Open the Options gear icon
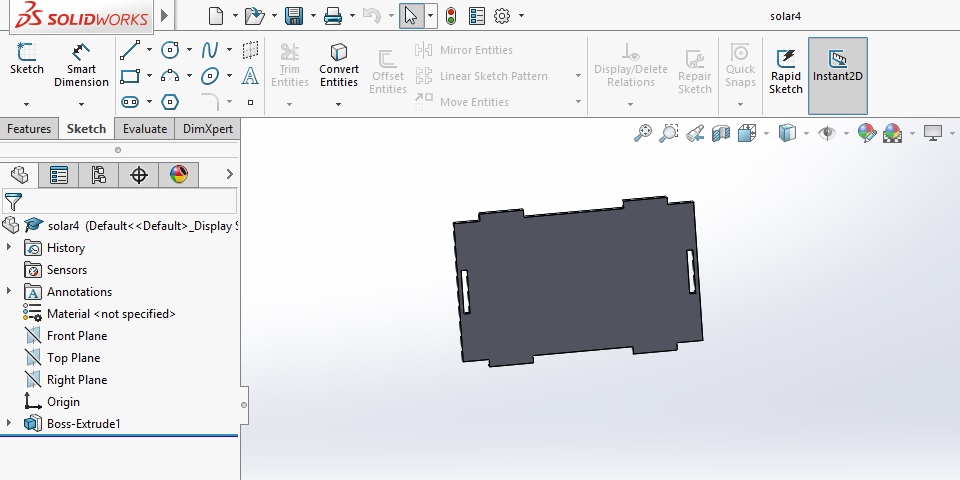The width and height of the screenshot is (960, 480). pyautogui.click(x=502, y=16)
